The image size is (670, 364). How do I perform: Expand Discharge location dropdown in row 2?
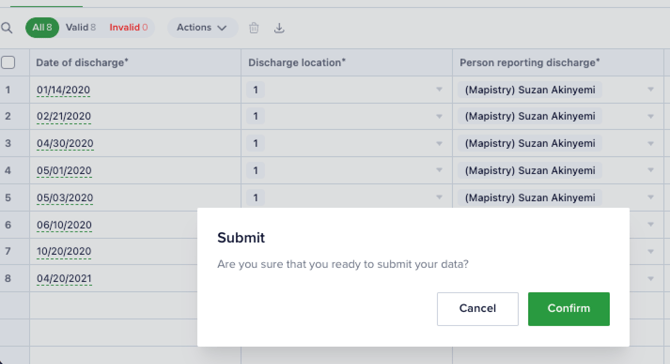(439, 116)
